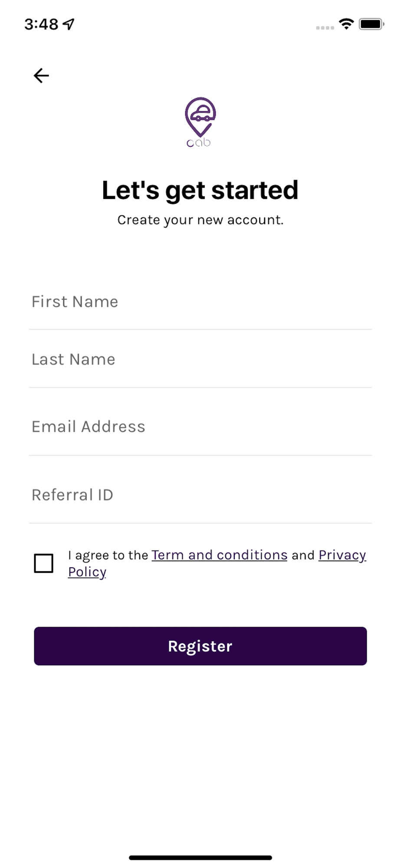Click the "Let's get started" heading
The height and width of the screenshot is (868, 401).
click(200, 191)
